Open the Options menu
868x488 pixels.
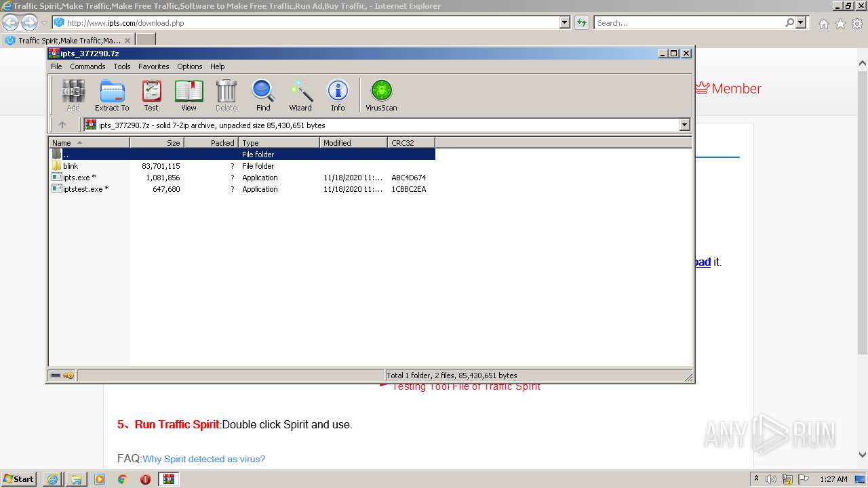click(190, 66)
